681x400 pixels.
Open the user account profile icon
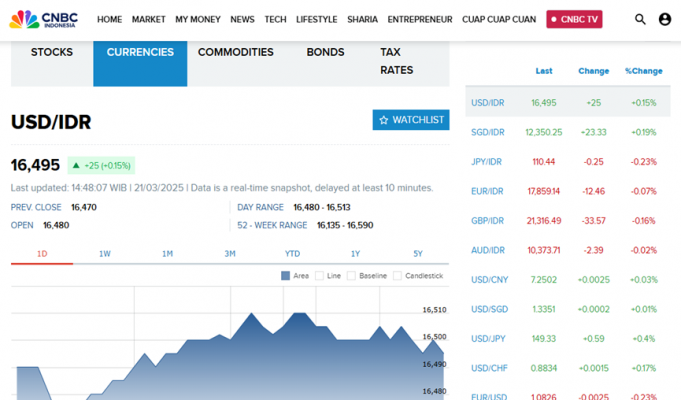665,19
